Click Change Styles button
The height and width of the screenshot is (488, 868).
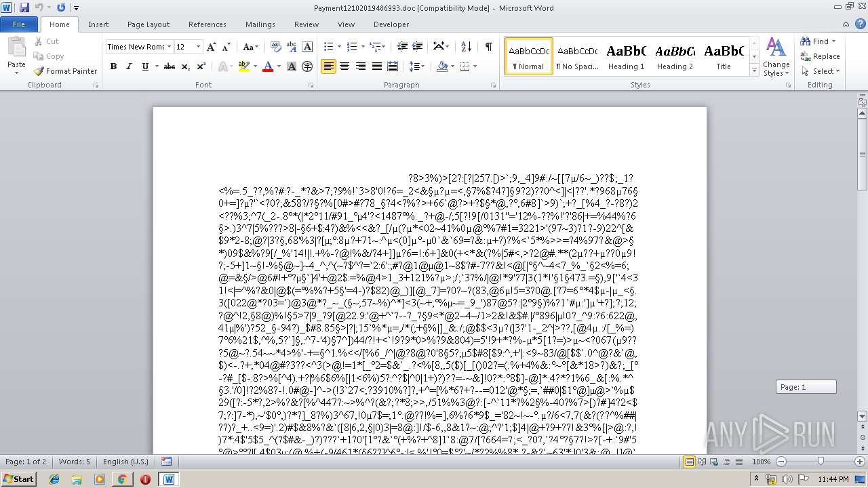point(776,57)
